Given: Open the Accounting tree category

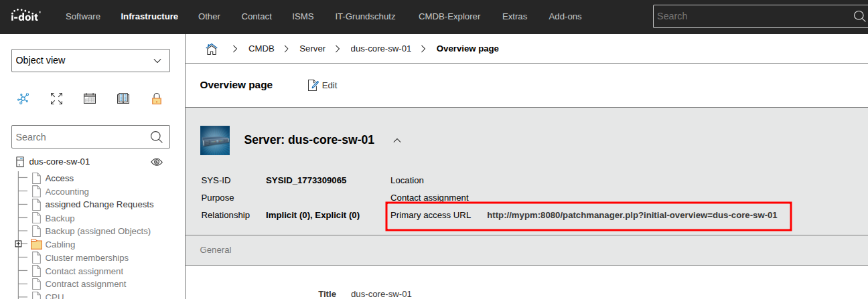Looking at the screenshot, I should click(x=67, y=192).
